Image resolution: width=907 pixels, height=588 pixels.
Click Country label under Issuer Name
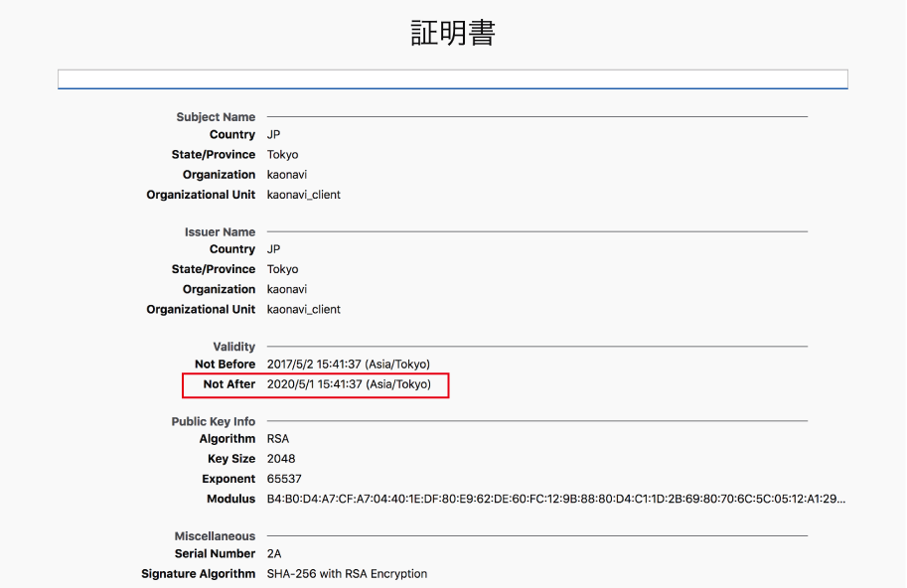231,249
